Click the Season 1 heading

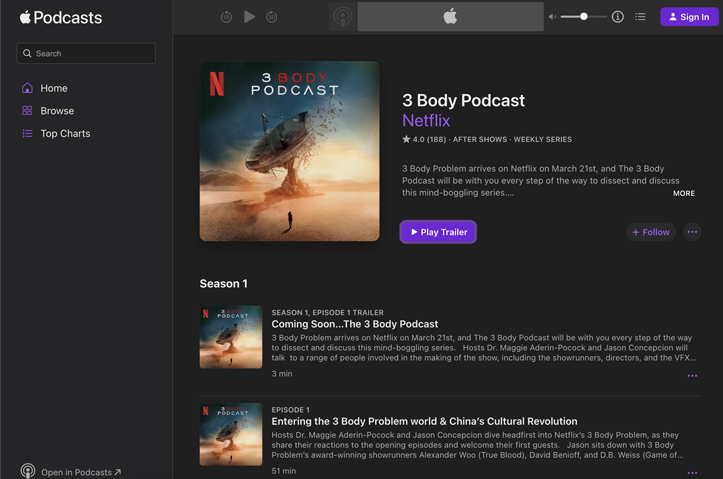[224, 284]
